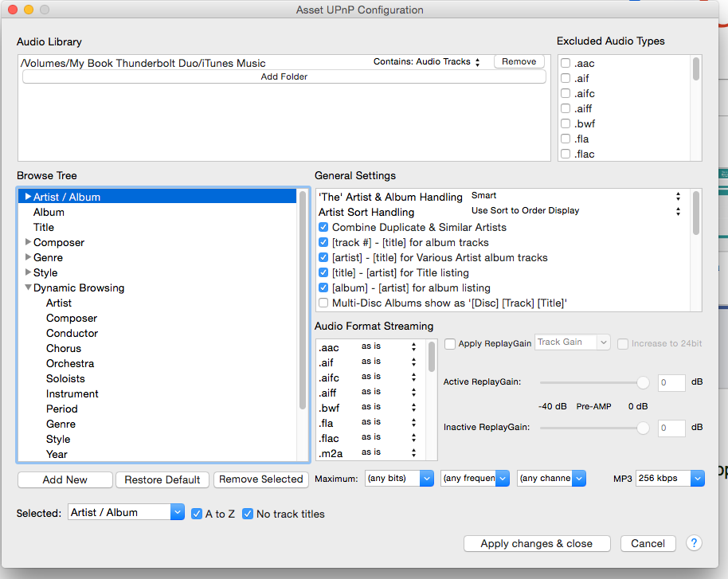Expand the top-level Genre tree node
This screenshot has height=579, width=728.
point(28,256)
